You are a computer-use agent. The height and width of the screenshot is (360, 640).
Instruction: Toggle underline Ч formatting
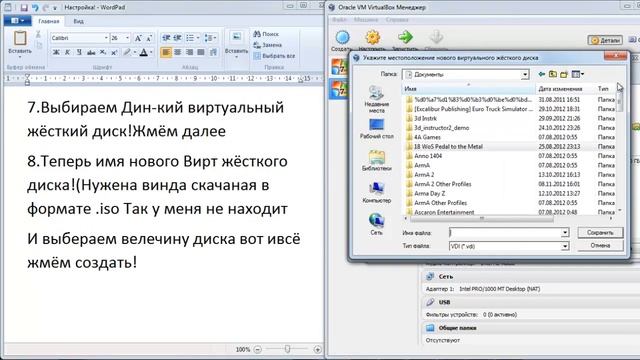click(x=79, y=52)
